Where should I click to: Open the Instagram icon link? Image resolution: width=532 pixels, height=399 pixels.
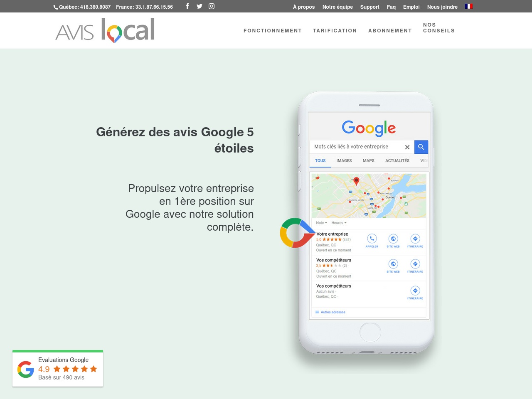click(x=212, y=6)
